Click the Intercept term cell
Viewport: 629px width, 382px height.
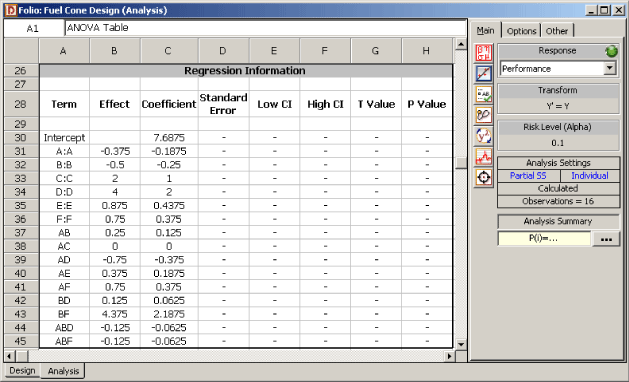click(64, 138)
